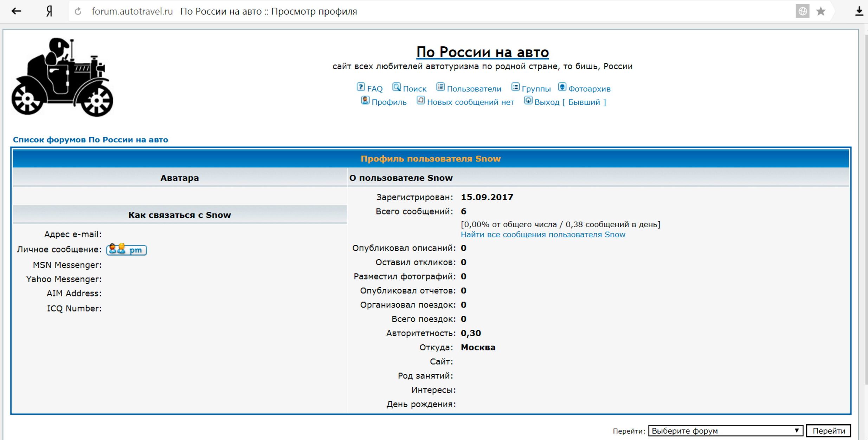Click the По России на авто title link
This screenshot has width=868, height=440.
click(x=482, y=52)
